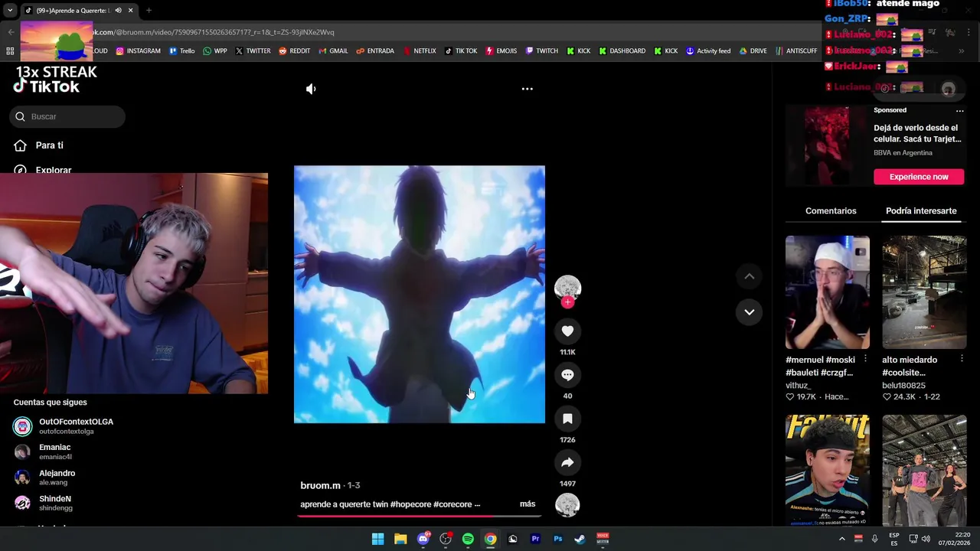The image size is (980, 551).
Task: Open browser apps grid icon
Action: pyautogui.click(x=10, y=51)
